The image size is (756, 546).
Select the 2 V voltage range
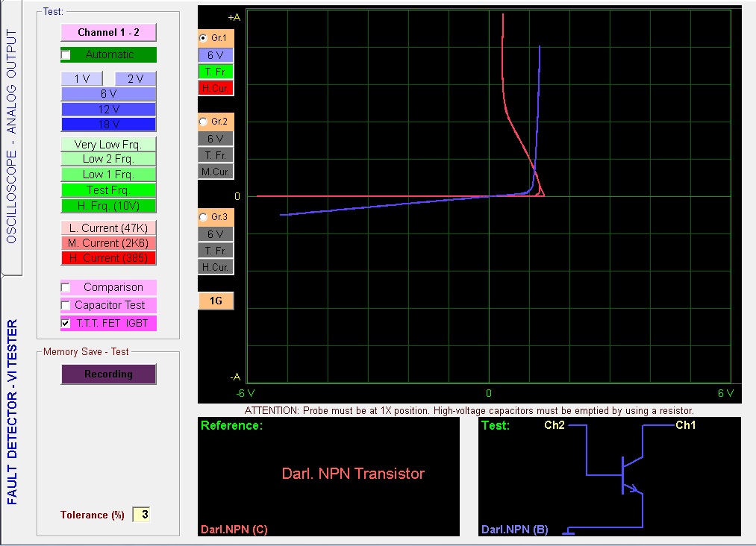(x=135, y=79)
